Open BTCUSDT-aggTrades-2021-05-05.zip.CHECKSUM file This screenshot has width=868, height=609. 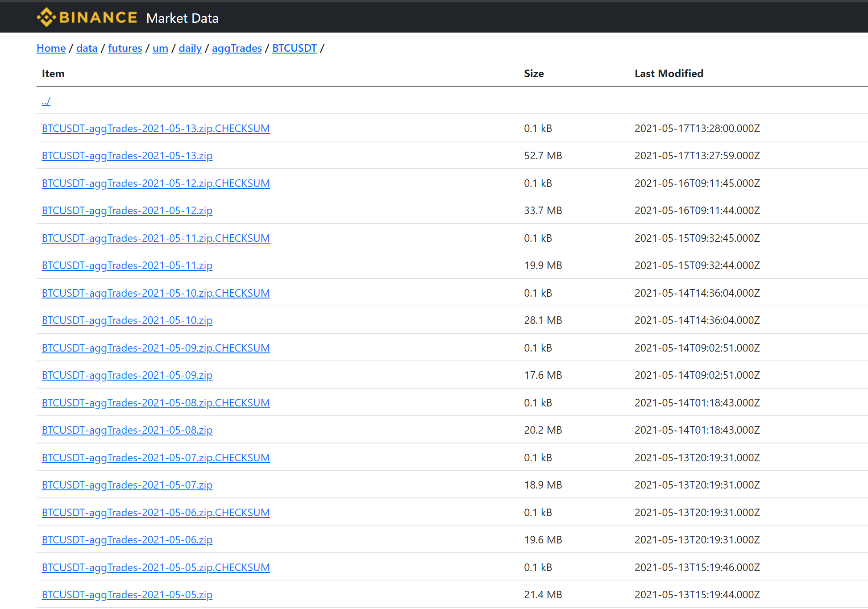pos(156,567)
